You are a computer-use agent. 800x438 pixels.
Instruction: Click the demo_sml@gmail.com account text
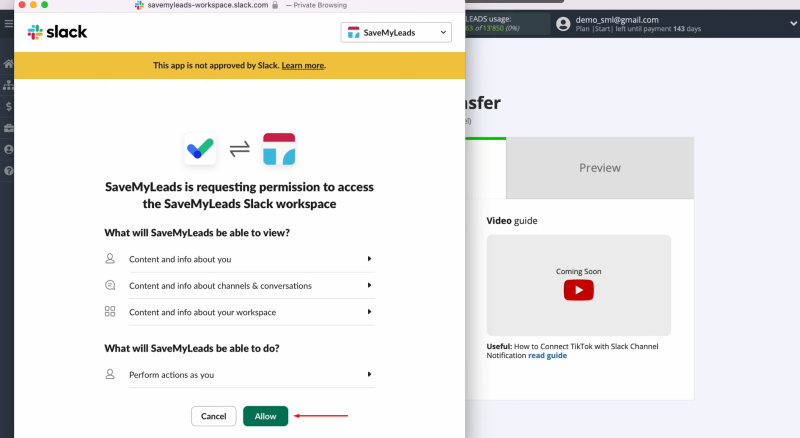(617, 20)
